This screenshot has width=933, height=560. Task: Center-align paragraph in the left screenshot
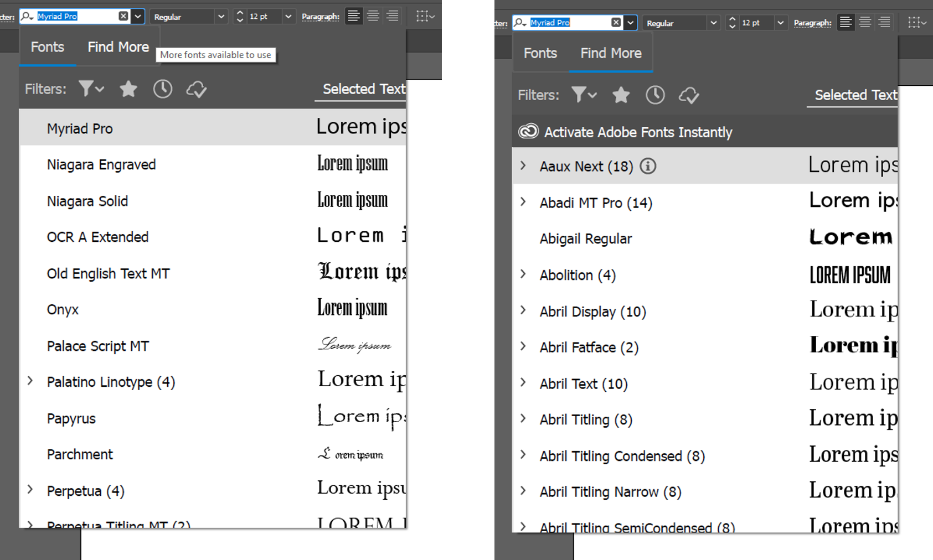point(373,16)
